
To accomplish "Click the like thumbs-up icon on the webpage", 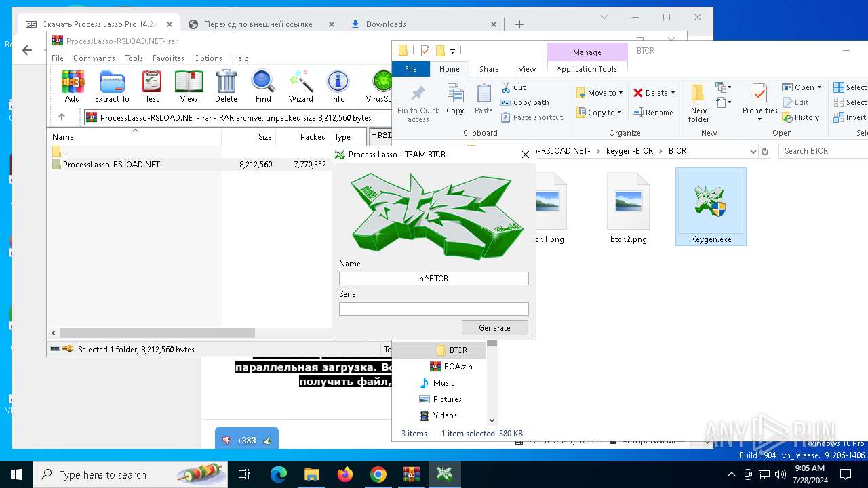I will pyautogui.click(x=267, y=441).
